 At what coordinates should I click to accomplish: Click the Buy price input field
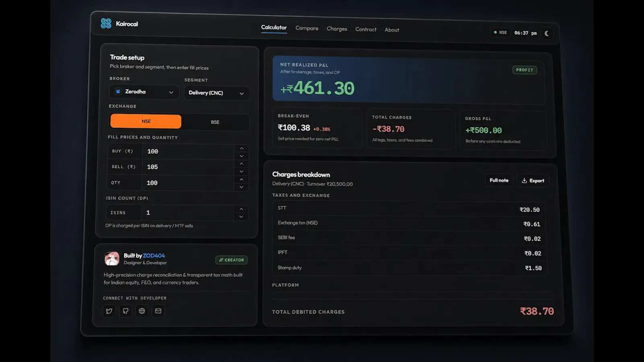(x=188, y=152)
